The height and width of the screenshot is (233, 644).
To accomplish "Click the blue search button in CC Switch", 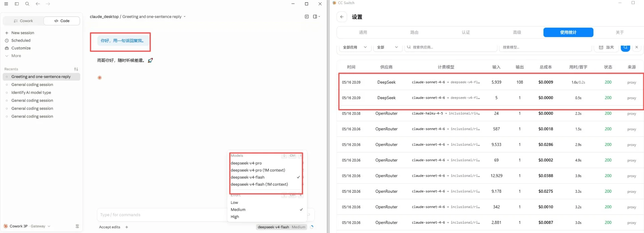I will (625, 47).
